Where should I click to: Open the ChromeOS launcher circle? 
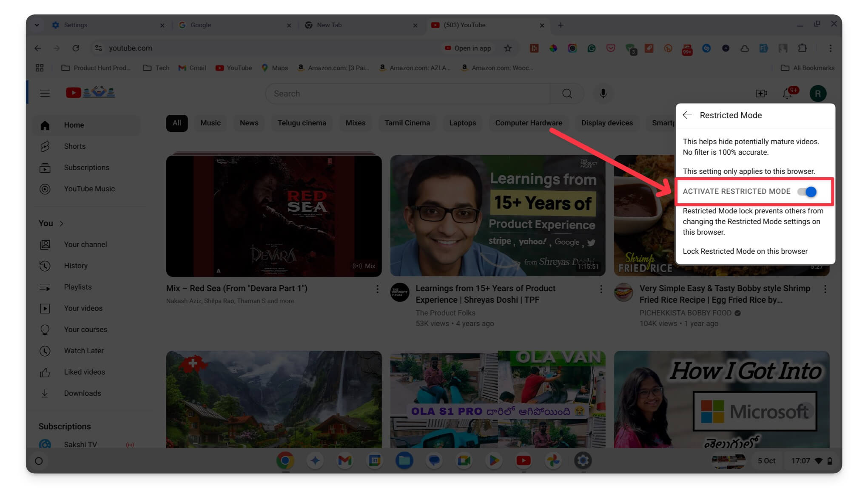coord(39,461)
